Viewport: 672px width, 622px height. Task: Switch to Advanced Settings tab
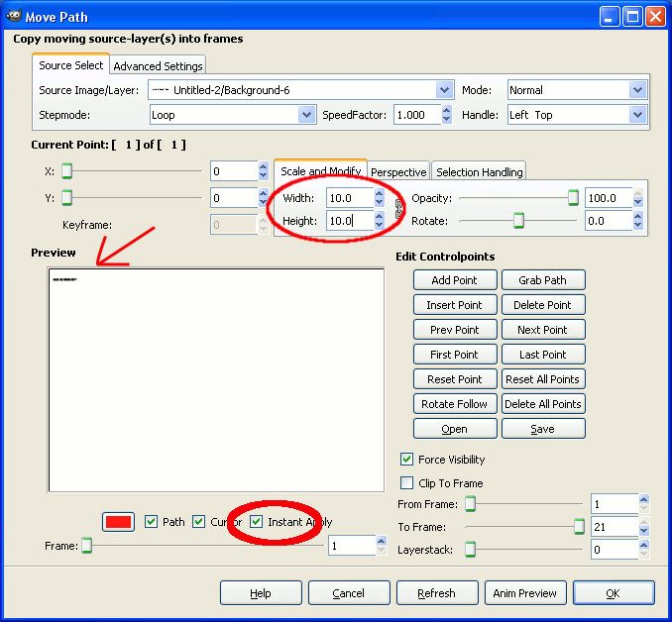click(158, 66)
